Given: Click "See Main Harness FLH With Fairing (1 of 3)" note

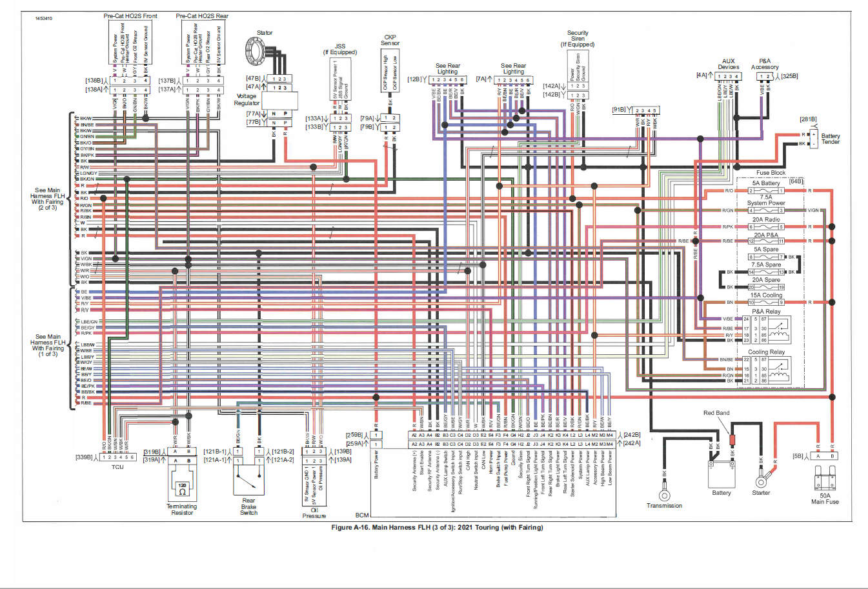Looking at the screenshot, I should (47, 345).
